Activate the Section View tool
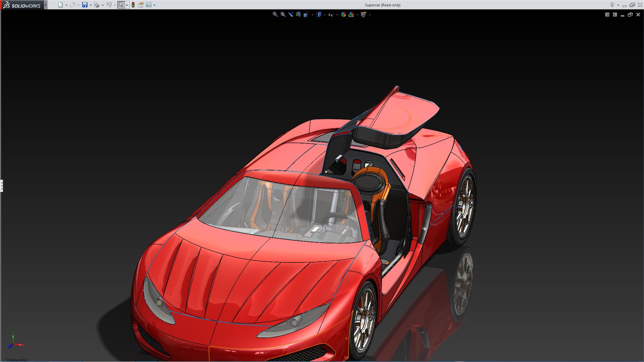 click(298, 14)
